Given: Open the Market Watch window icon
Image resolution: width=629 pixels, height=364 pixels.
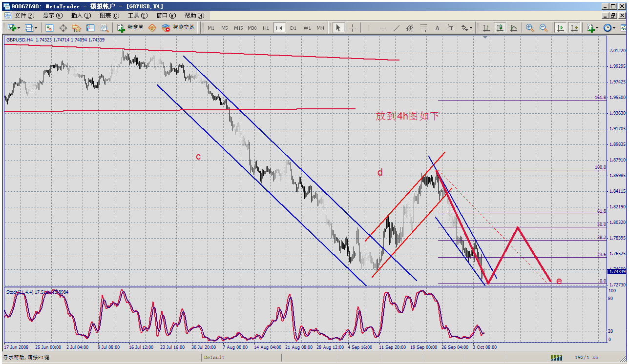Looking at the screenshot, I should click(49, 28).
